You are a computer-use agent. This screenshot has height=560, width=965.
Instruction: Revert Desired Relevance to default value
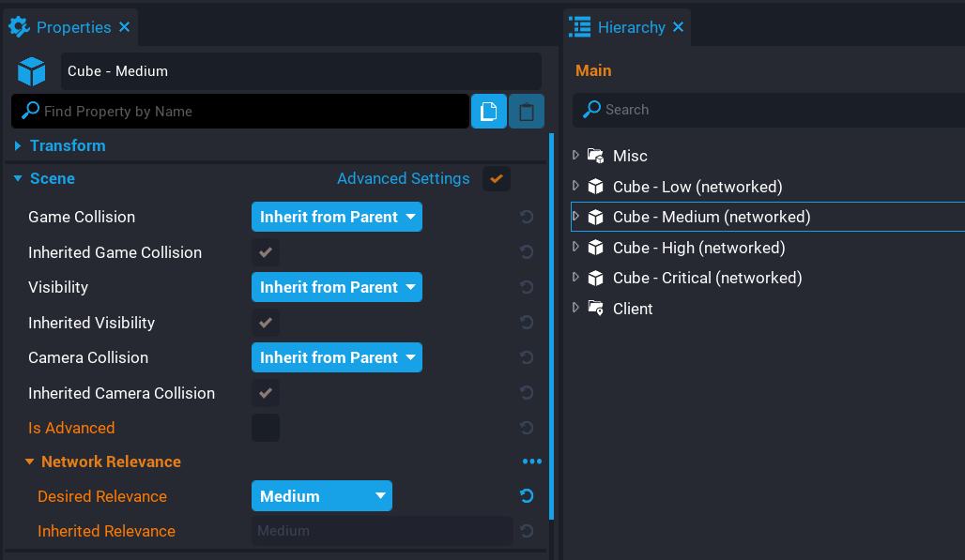click(526, 495)
